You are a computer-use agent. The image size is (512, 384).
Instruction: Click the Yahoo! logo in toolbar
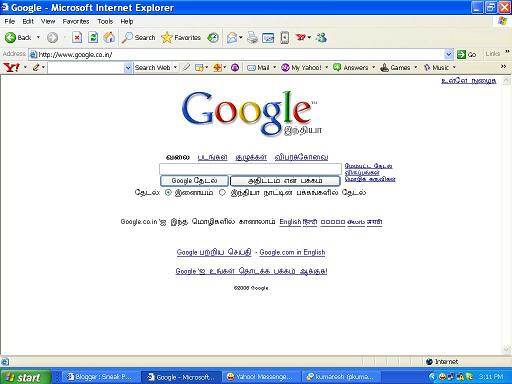(12, 67)
